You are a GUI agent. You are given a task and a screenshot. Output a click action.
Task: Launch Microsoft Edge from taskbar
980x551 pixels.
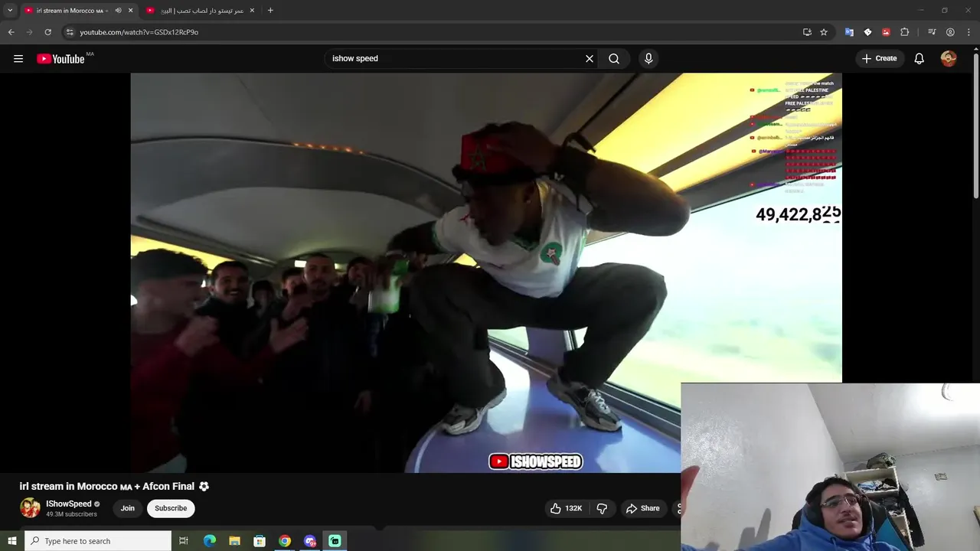coord(210,541)
